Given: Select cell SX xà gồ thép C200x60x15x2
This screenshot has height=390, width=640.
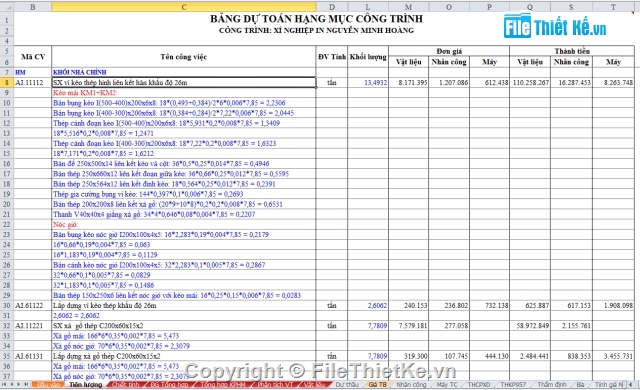Looking at the screenshot, I should 184,326.
